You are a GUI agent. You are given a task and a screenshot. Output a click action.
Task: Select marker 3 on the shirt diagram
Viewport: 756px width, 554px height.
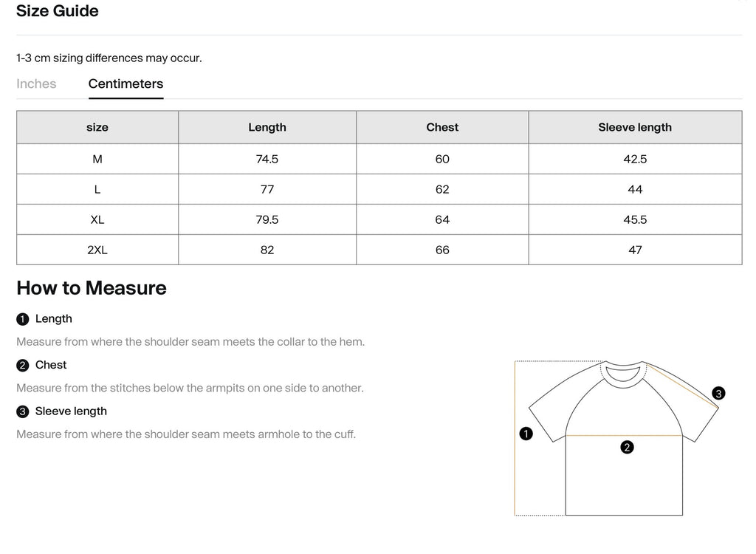(x=717, y=394)
